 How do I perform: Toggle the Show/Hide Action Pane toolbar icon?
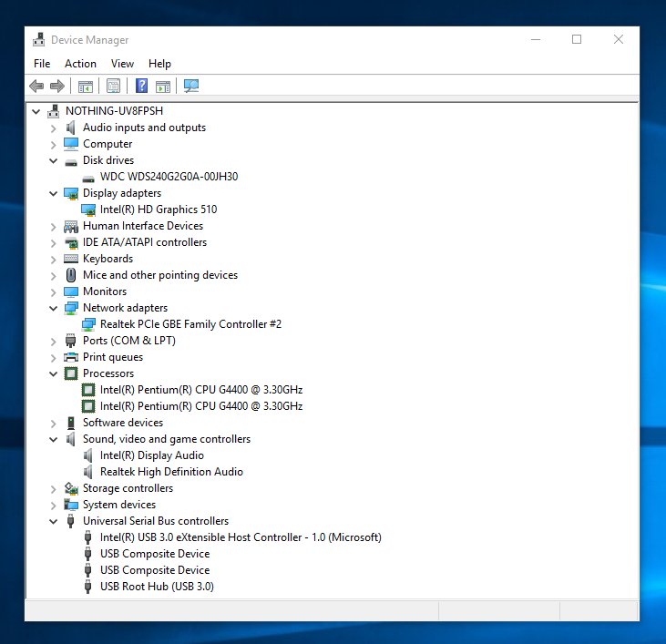click(x=162, y=86)
